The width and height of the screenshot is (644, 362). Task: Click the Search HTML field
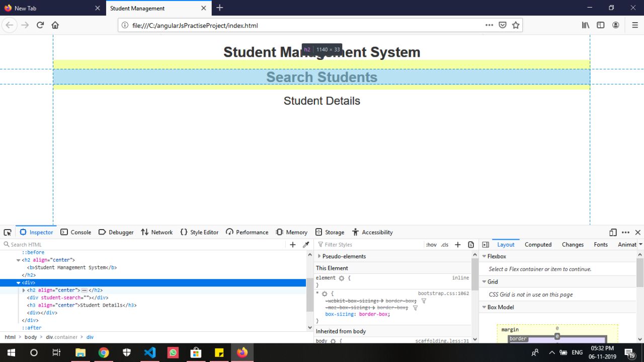[x=143, y=245]
